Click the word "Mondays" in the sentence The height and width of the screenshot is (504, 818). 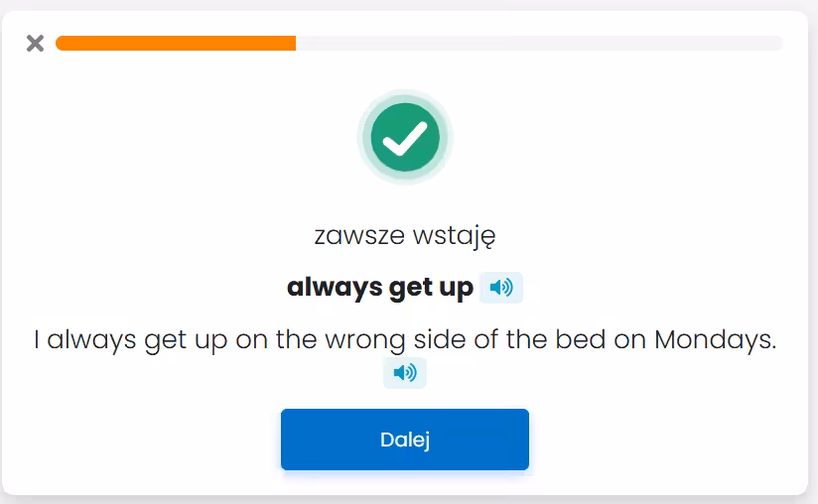click(x=714, y=340)
